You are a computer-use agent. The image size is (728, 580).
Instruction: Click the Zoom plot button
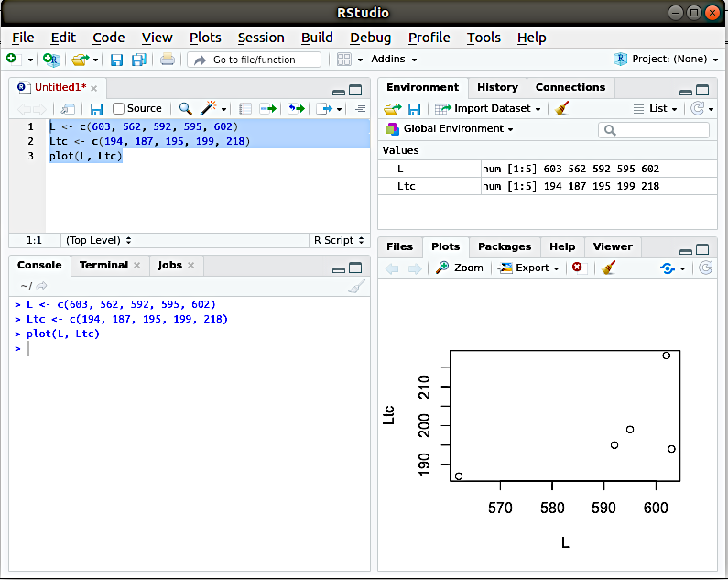(460, 268)
